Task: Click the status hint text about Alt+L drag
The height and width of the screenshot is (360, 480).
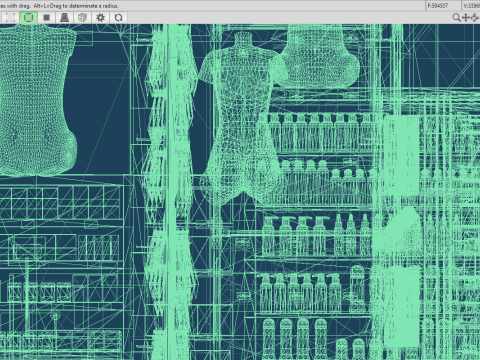Action: pos(59,6)
